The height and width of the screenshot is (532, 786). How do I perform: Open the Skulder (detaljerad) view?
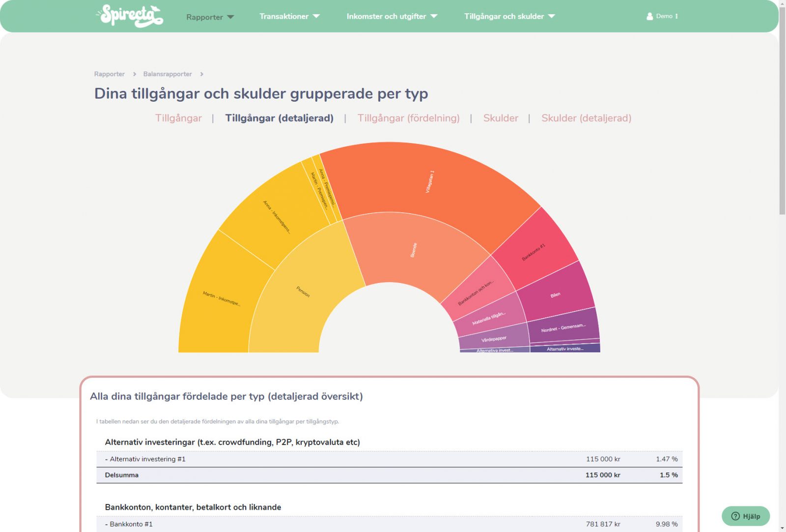(587, 118)
